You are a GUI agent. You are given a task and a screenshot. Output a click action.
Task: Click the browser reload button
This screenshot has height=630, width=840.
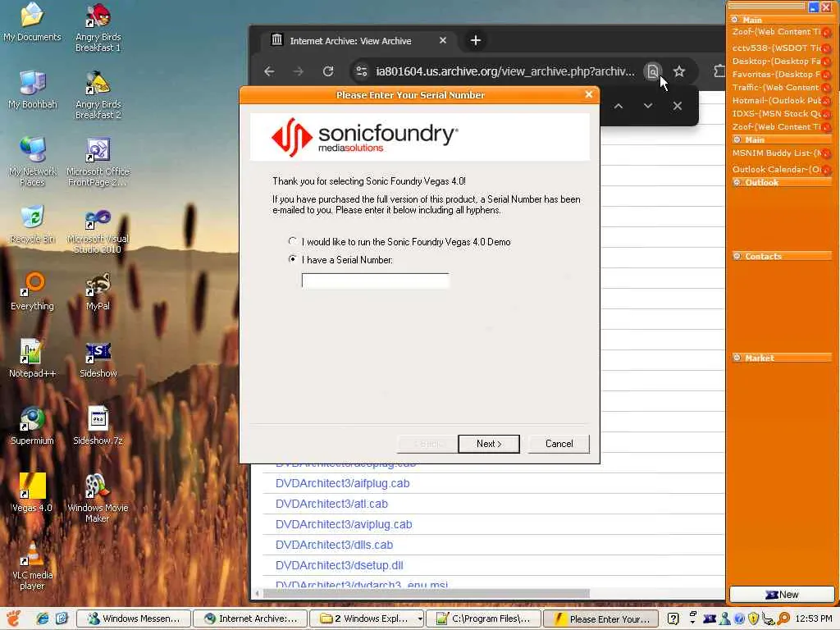[328, 71]
